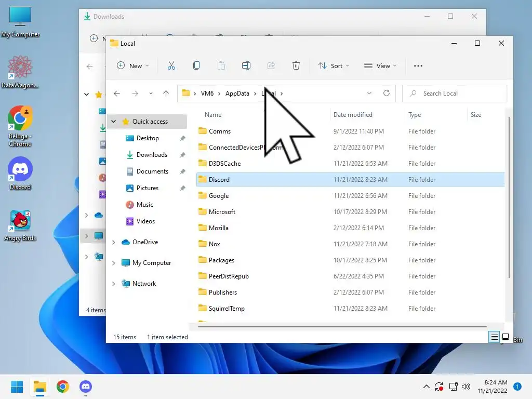Click File Explorer in the taskbar

tap(39, 387)
